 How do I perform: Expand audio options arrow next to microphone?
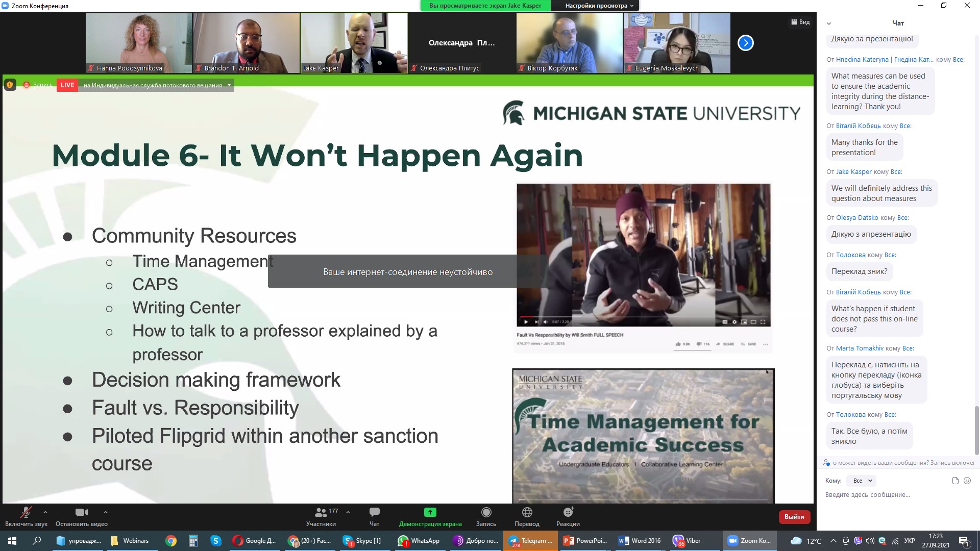tap(45, 512)
